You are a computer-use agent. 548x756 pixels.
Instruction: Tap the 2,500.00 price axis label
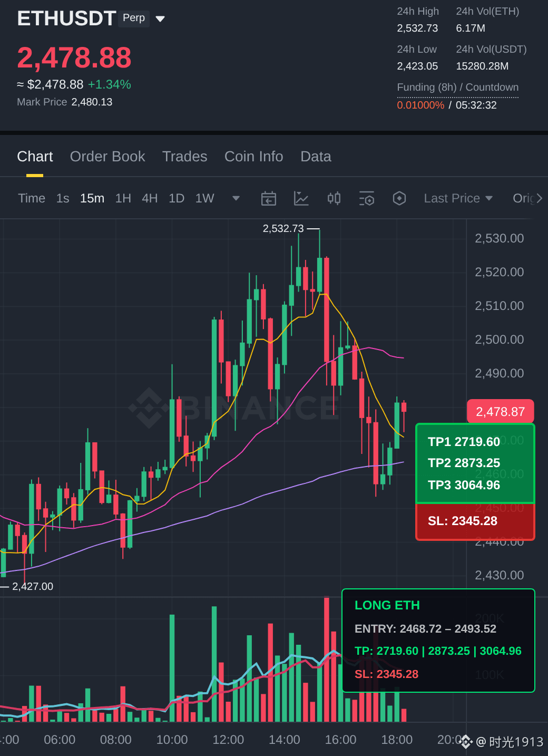pyautogui.click(x=500, y=340)
